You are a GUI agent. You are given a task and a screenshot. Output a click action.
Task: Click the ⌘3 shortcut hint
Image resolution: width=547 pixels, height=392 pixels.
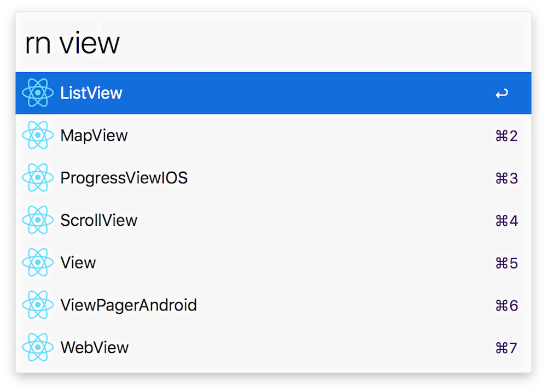(506, 178)
